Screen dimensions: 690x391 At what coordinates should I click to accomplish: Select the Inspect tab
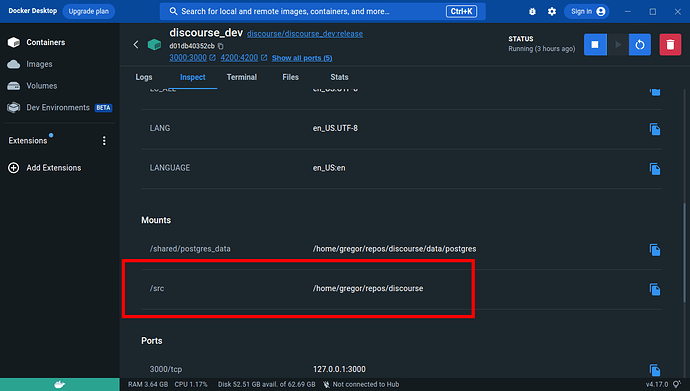point(193,77)
